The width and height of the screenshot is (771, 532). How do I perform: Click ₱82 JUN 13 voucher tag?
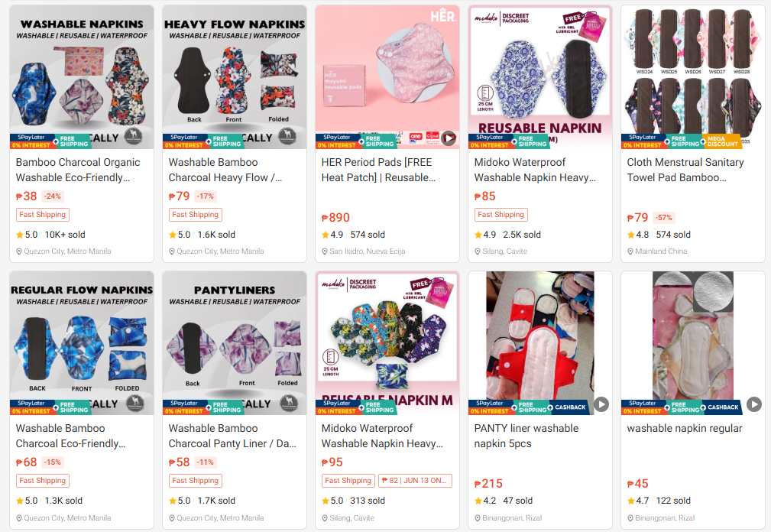coord(415,480)
